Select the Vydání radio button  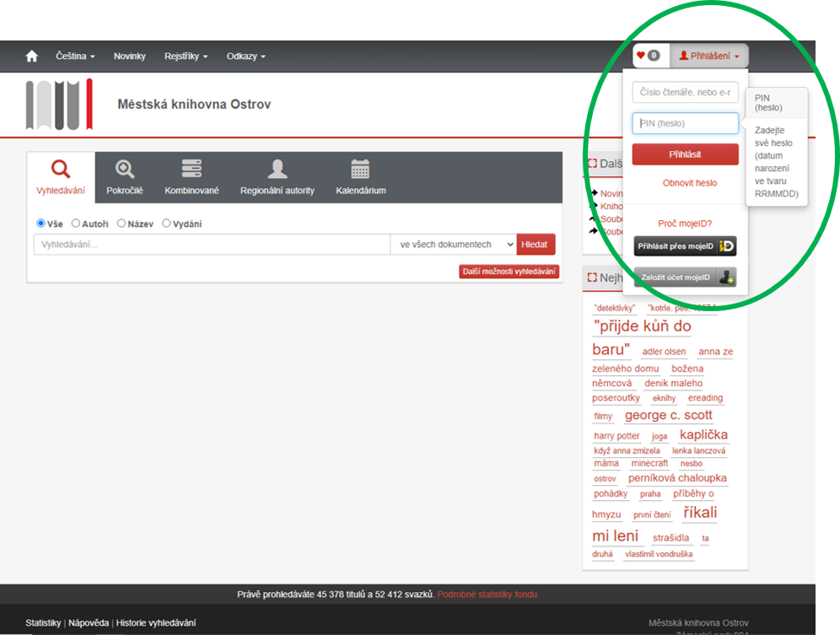click(166, 223)
